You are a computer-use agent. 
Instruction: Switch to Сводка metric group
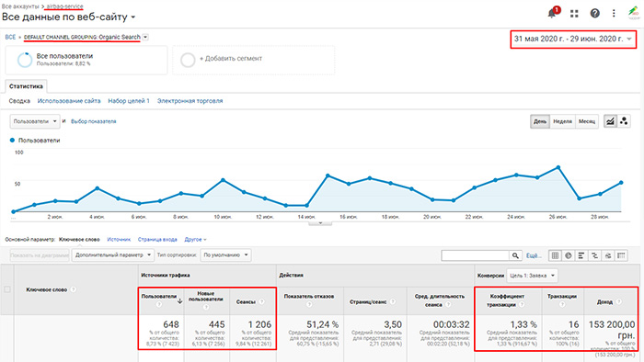19,101
